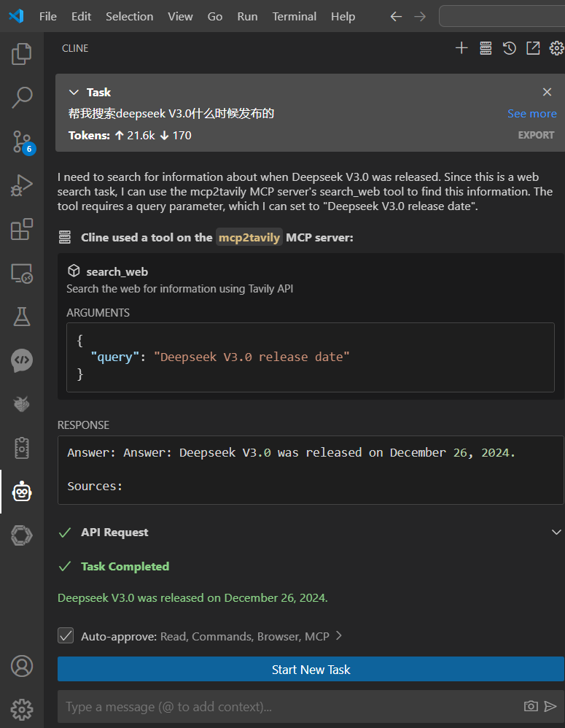The image size is (565, 728).
Task: Click the API Request label
Action: click(114, 532)
